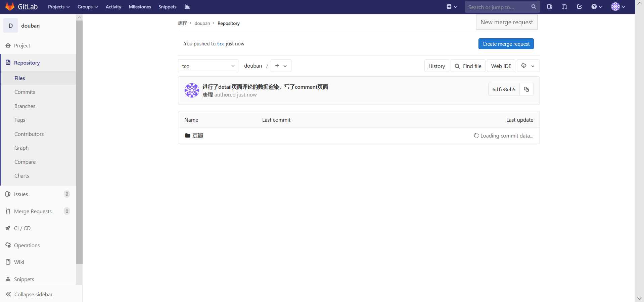Go to the Milestones page
This screenshot has height=302, width=644.
[140, 7]
